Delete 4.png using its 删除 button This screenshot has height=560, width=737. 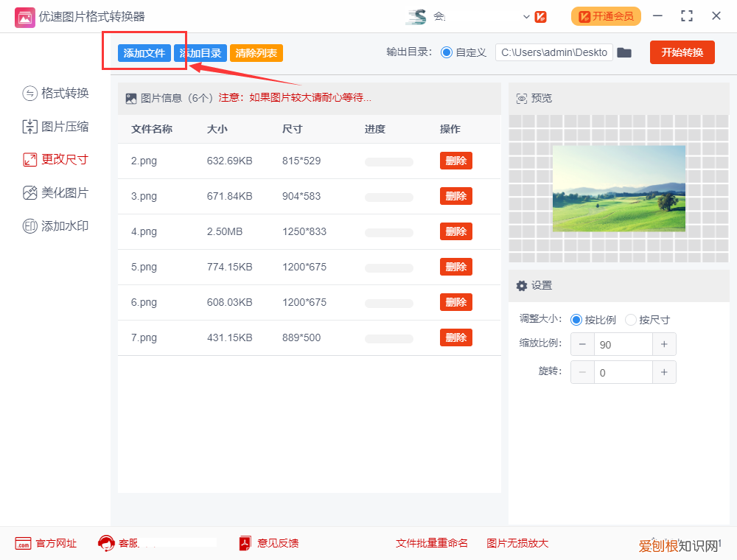(x=455, y=231)
